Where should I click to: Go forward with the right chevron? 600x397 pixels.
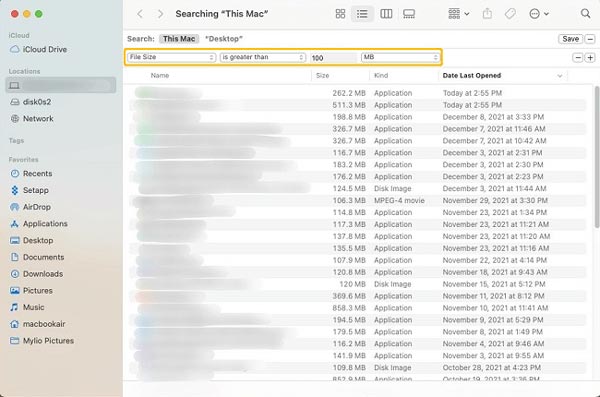point(160,14)
